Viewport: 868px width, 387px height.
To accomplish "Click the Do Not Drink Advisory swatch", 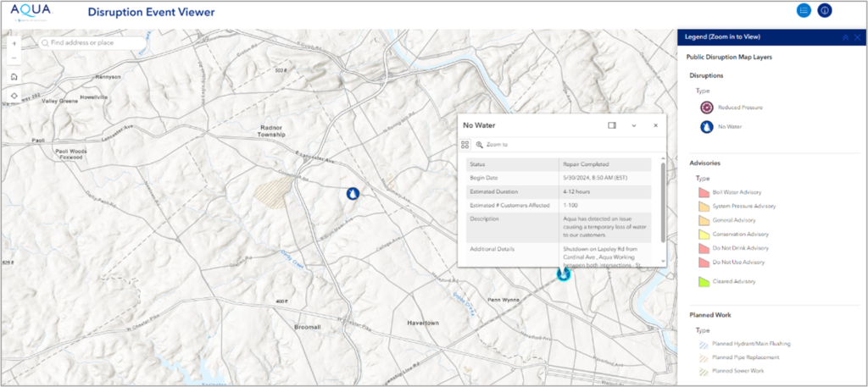I will 704,248.
